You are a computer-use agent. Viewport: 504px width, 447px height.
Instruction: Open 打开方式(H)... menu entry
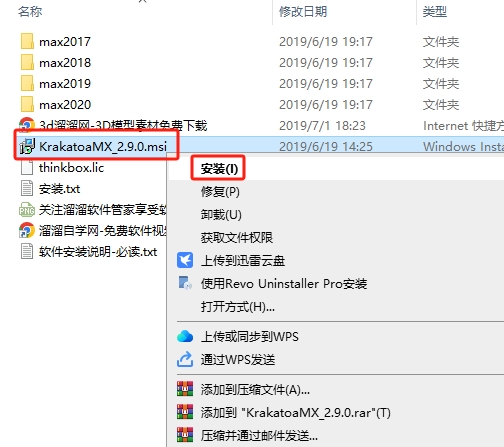238,307
